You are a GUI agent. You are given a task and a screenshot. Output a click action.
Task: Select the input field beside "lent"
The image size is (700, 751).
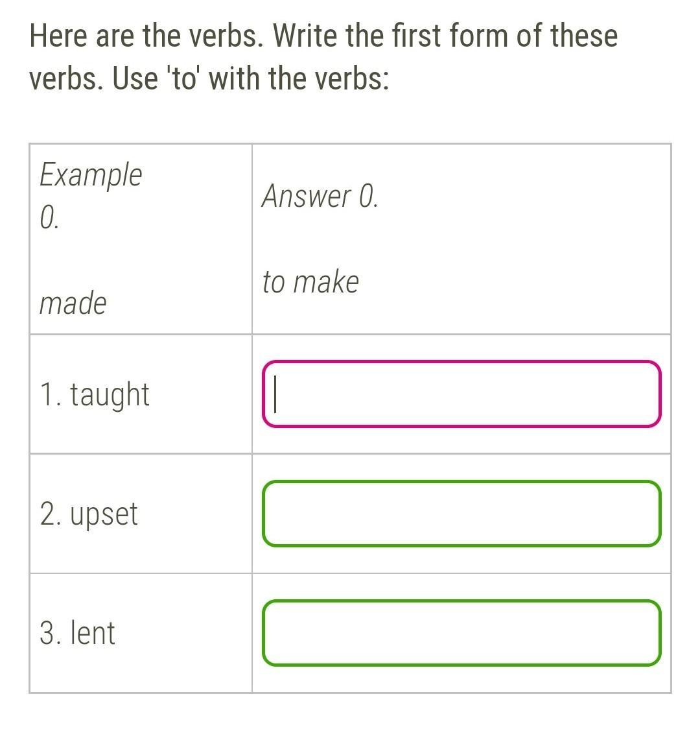[x=461, y=633]
